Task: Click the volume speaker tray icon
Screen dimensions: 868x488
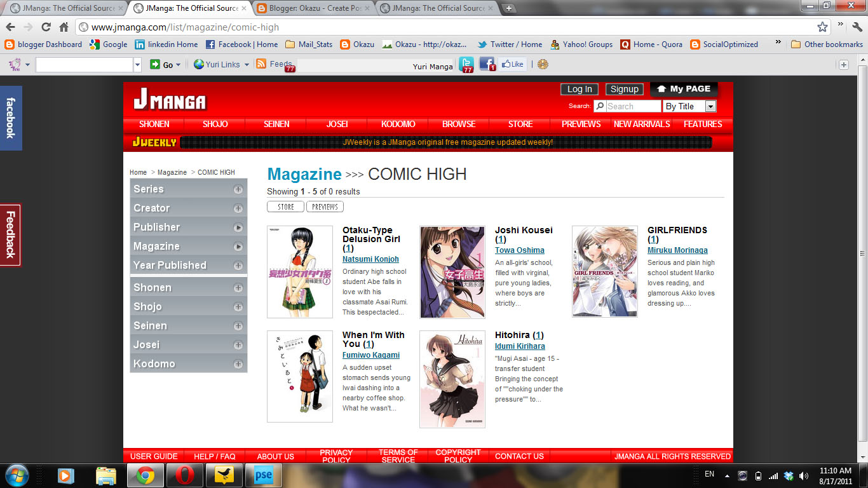Action: (804, 475)
